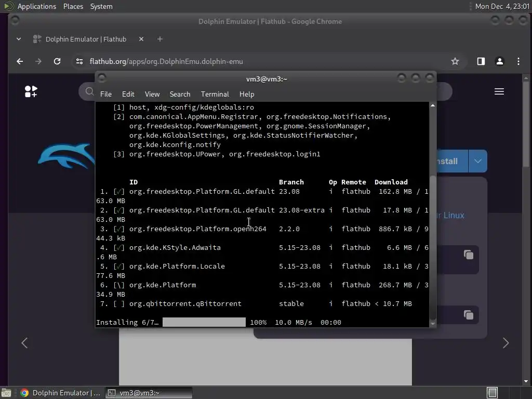The image size is (532, 399).
Task: Open the Chrome tab search dropdown
Action: [x=19, y=39]
